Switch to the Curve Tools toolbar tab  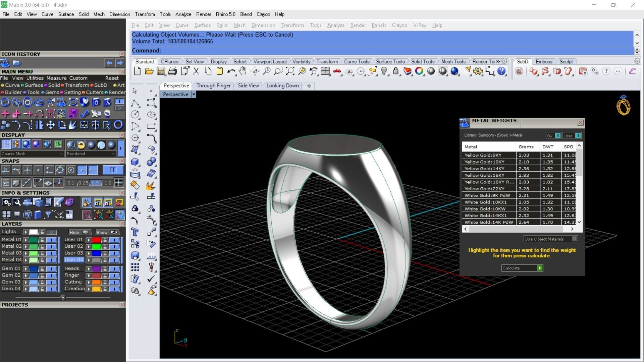coord(357,61)
